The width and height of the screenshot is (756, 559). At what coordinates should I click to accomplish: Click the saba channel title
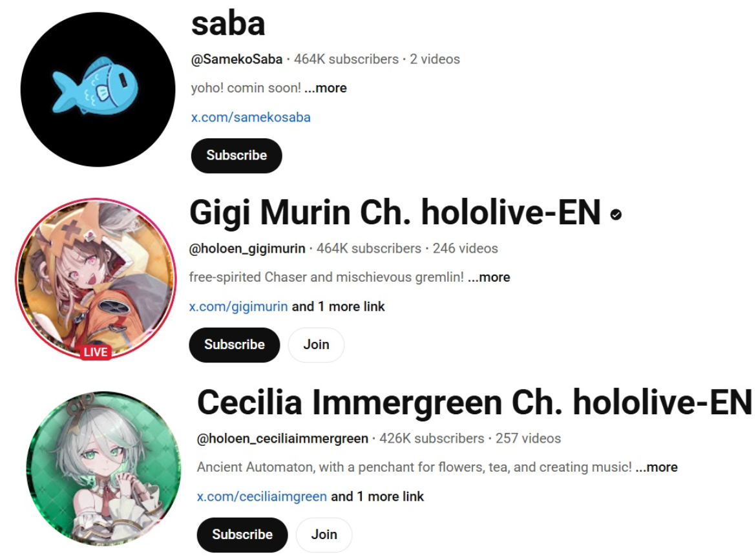[228, 23]
